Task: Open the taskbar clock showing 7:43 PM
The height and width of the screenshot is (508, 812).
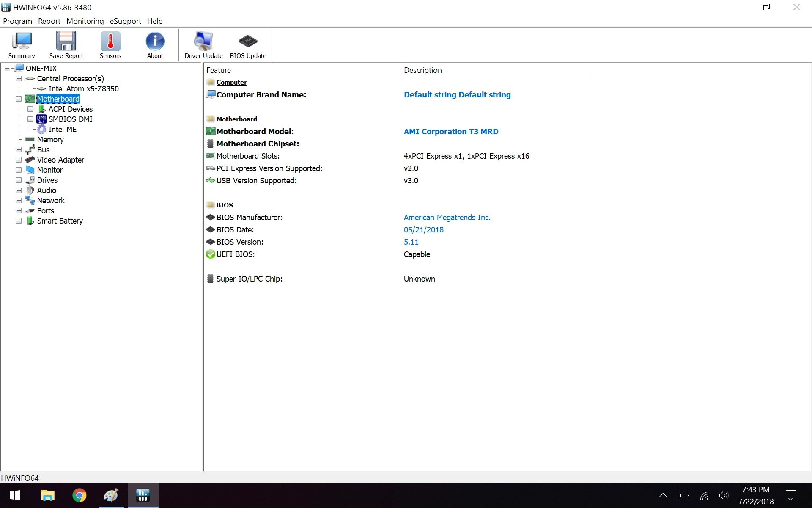Action: 756,495
